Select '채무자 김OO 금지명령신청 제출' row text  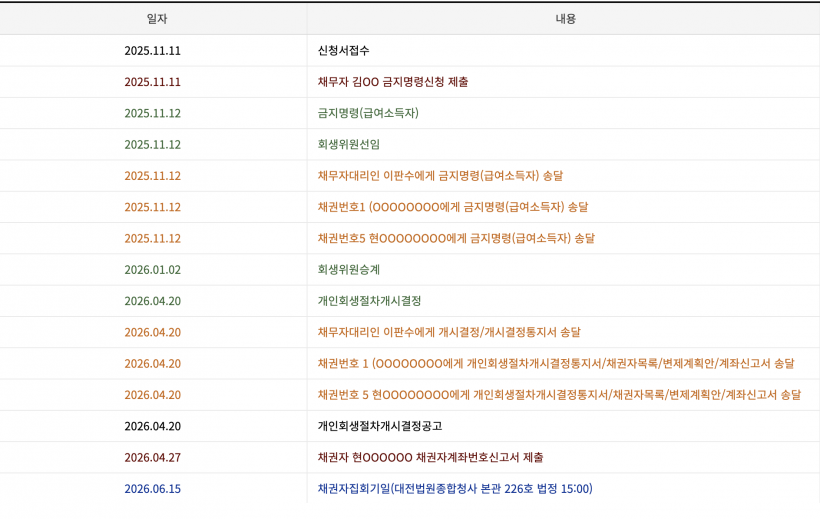pyautogui.click(x=393, y=82)
